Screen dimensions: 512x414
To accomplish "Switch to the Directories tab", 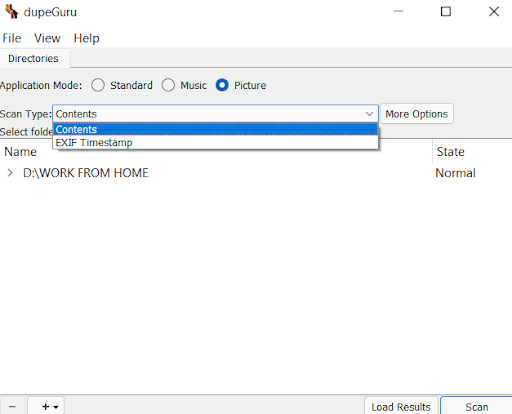I will (x=33, y=58).
